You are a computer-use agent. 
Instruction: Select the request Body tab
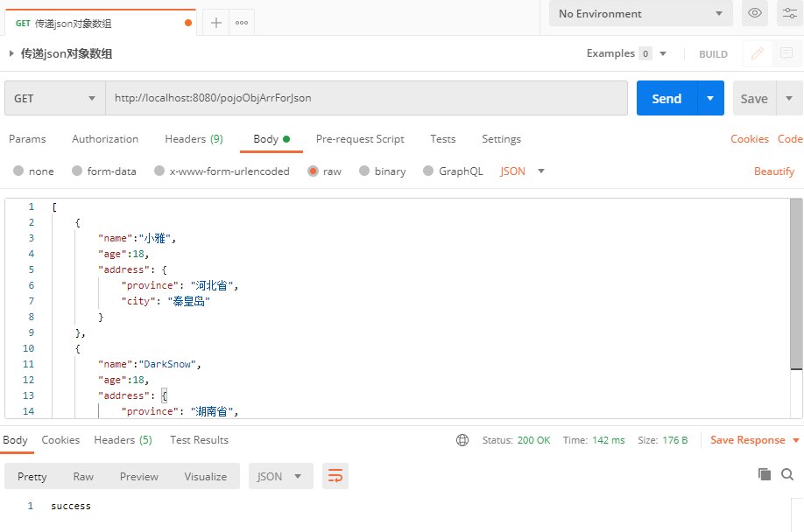272,139
